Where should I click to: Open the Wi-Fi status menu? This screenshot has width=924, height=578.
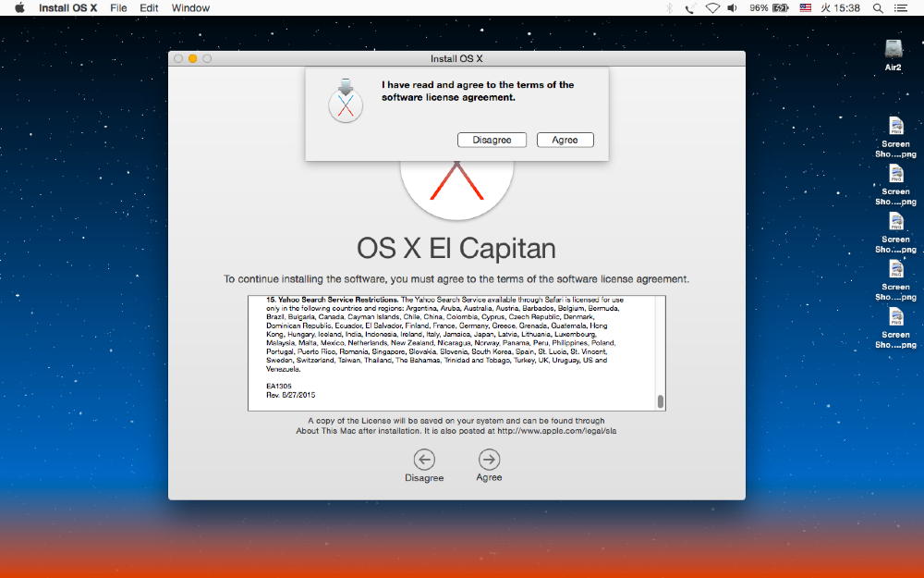712,7
